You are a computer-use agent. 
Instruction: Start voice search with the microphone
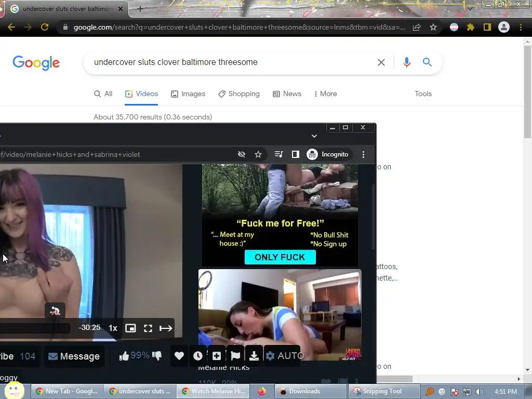point(407,62)
